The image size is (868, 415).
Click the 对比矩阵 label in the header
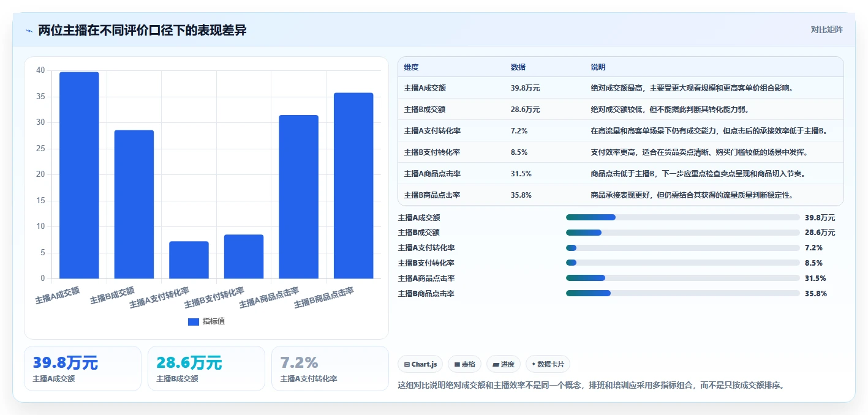click(x=826, y=29)
